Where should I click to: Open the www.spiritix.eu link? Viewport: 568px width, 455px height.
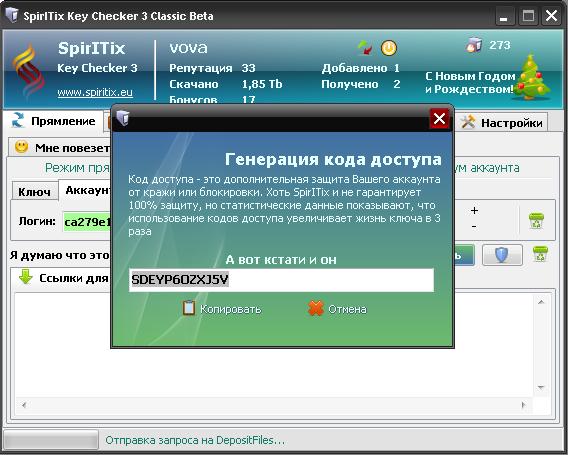(95, 92)
